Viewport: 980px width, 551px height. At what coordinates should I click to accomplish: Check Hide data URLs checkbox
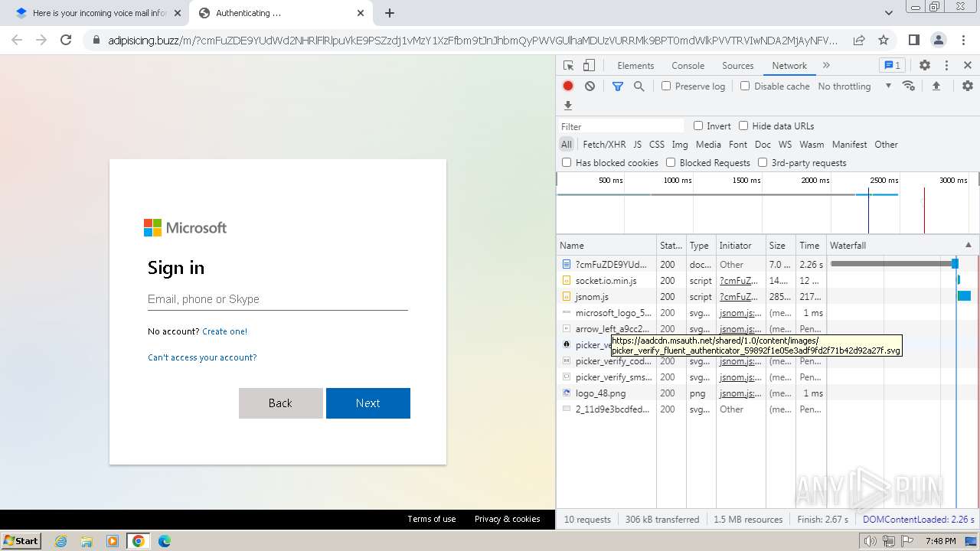743,126
